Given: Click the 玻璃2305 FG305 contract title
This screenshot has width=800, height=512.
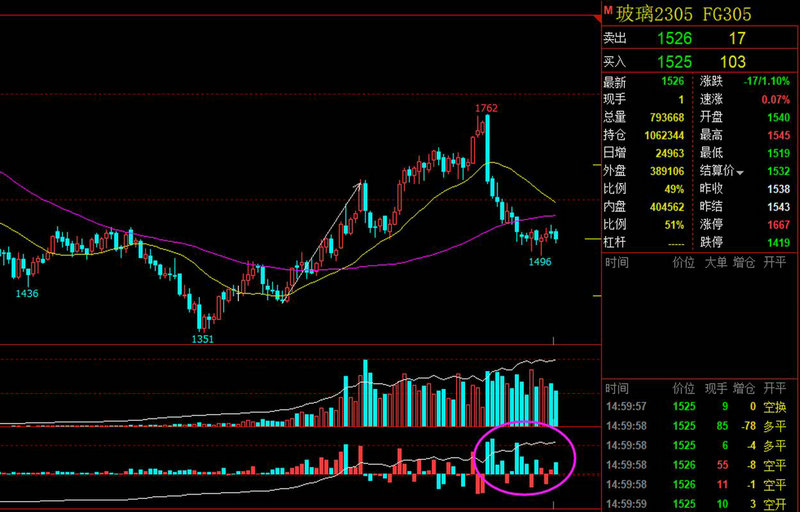Looking at the screenshot, I should click(683, 13).
